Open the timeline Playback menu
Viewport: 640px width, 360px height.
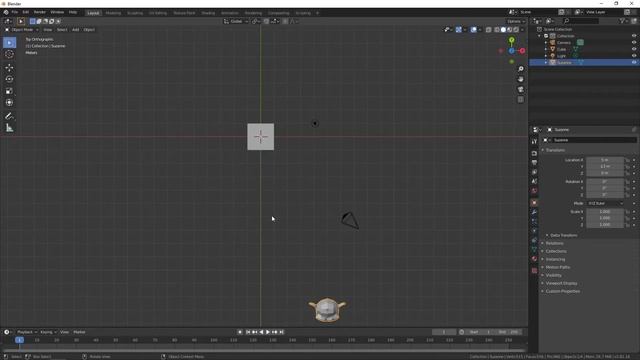pyautogui.click(x=27, y=332)
